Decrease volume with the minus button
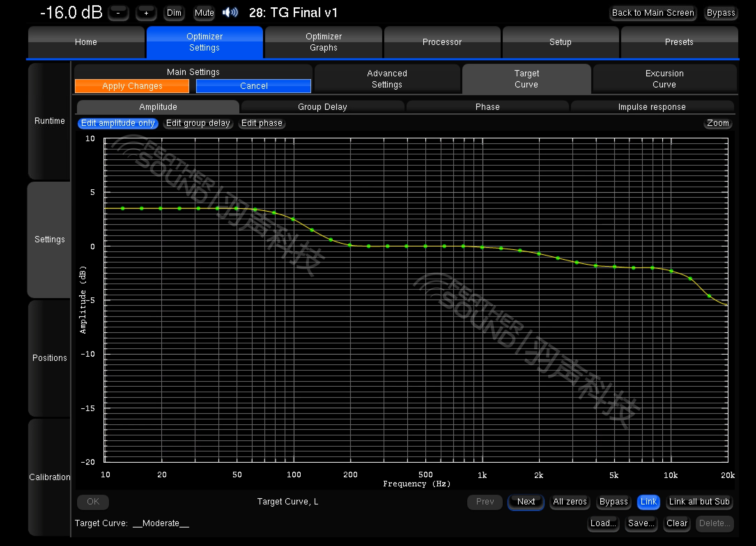756x546 pixels. click(x=118, y=13)
